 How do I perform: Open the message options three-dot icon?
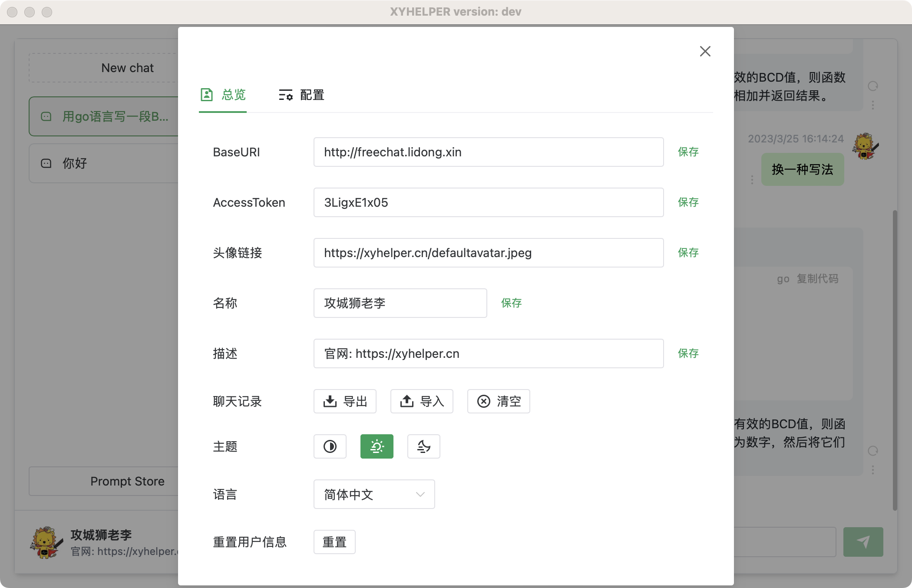(872, 105)
